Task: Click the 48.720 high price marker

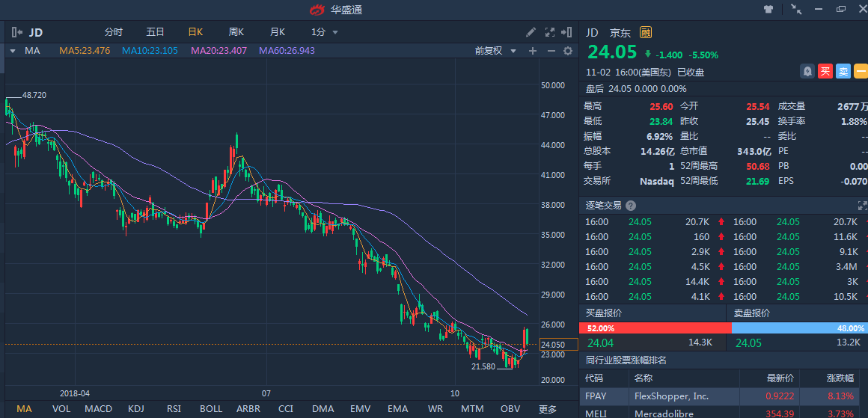Action: (34, 95)
